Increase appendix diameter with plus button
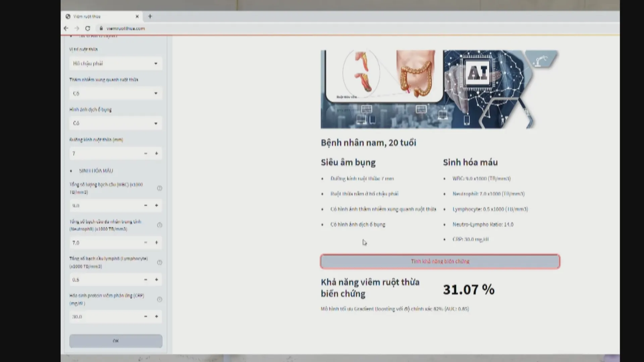 [156, 154]
